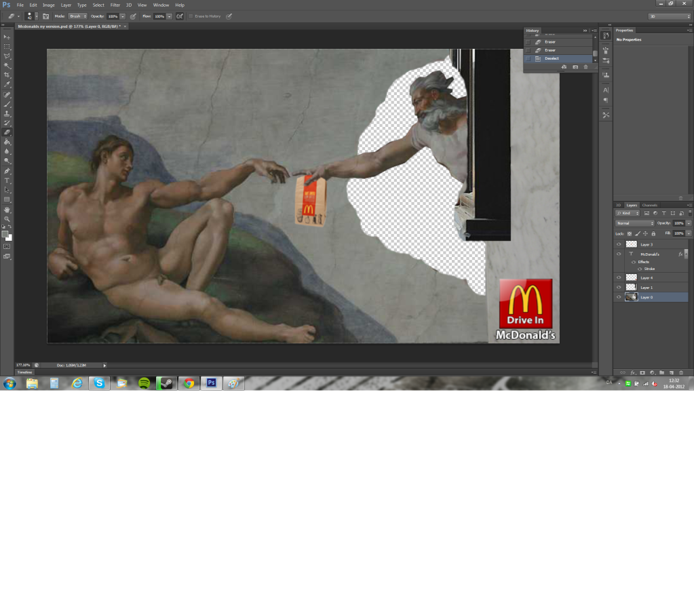Select the Blur tool
The height and width of the screenshot is (616, 694).
coord(7,151)
